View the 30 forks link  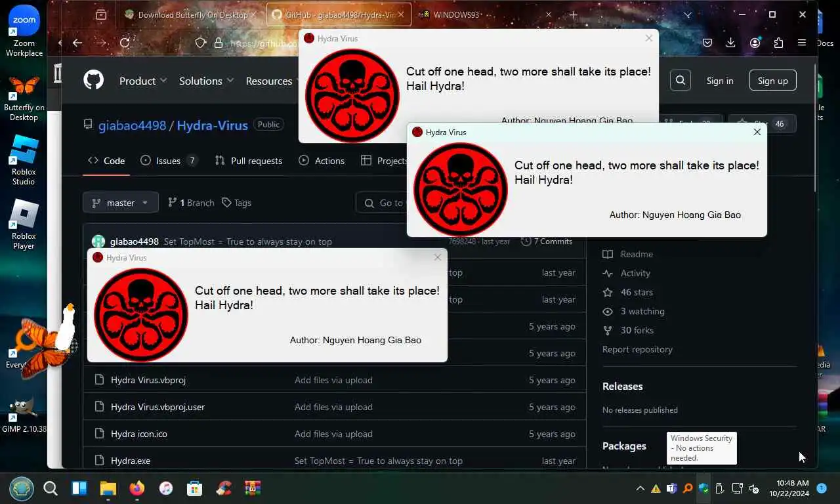(629, 330)
